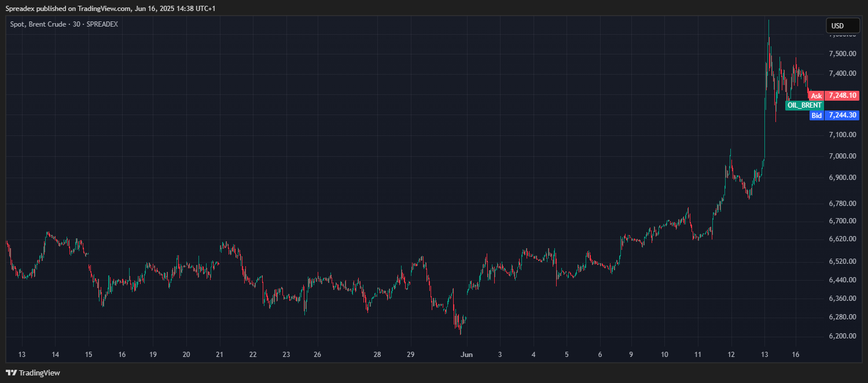The width and height of the screenshot is (868, 383).
Task: Click date 4 on the time axis
Action: [534, 355]
